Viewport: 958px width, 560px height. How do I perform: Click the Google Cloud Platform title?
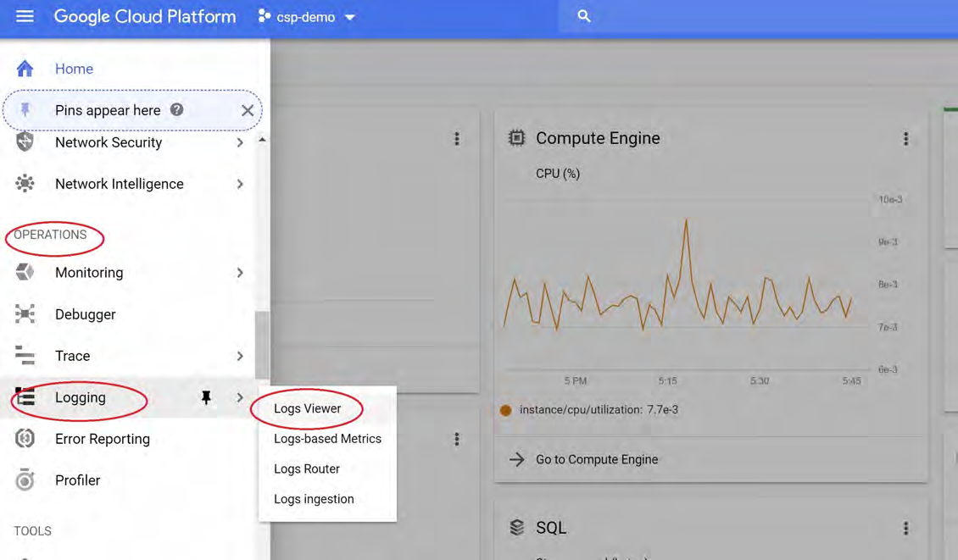145,16
